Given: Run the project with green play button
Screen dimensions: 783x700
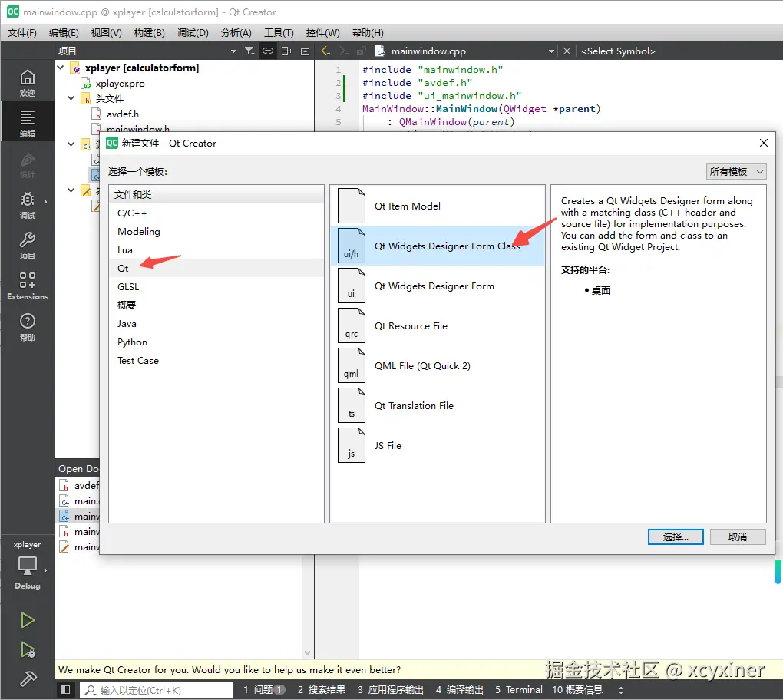Looking at the screenshot, I should (x=28, y=620).
